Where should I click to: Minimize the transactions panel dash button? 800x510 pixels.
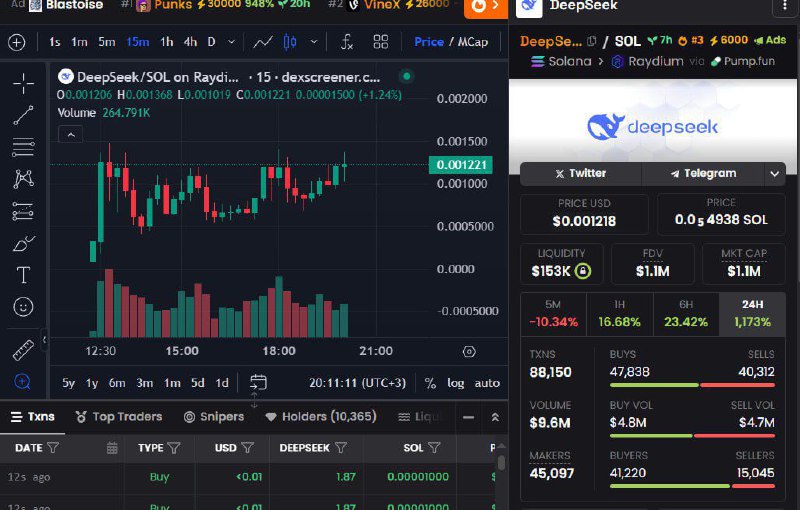click(468, 417)
